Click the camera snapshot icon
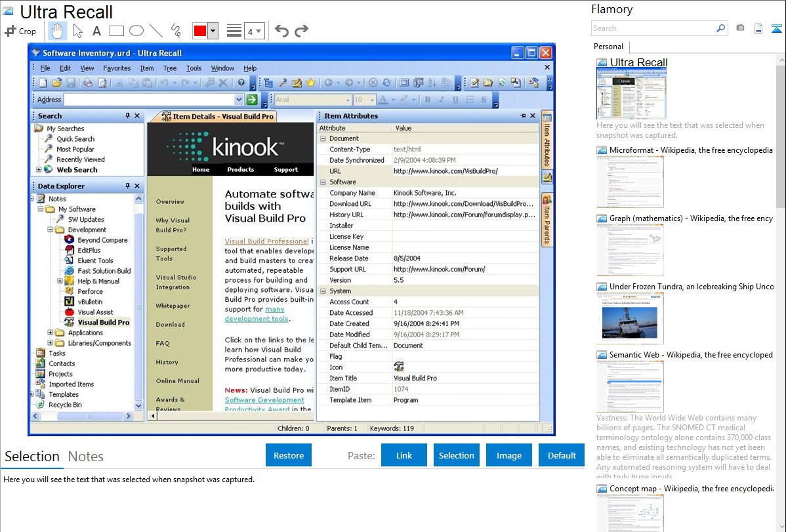Viewport: 786px width, 532px height. 740,28
